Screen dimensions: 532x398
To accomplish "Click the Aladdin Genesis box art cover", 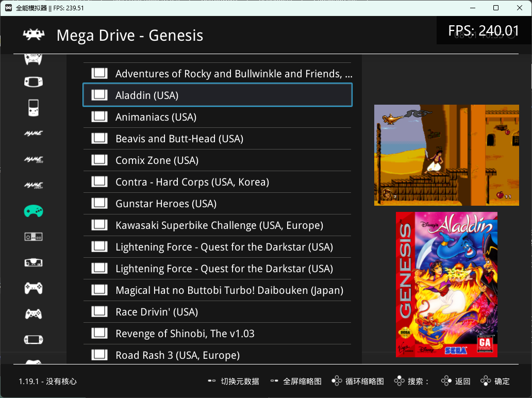I will (446, 285).
